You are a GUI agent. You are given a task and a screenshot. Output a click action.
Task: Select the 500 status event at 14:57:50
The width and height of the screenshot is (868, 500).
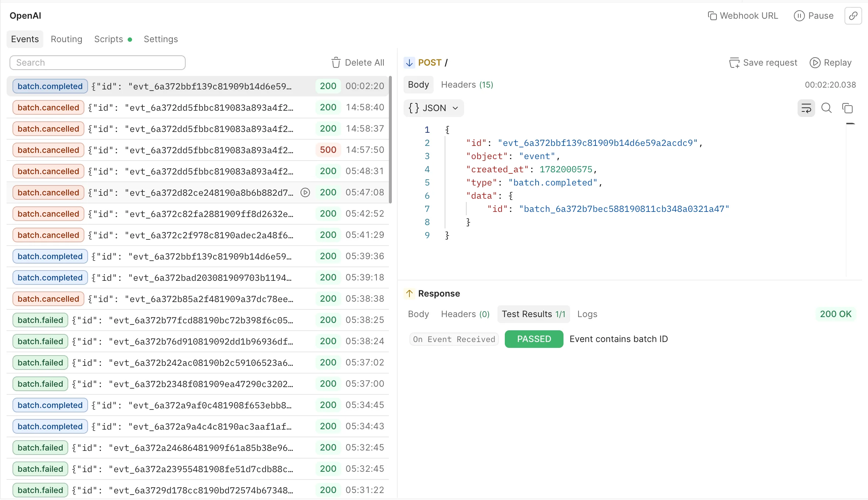point(198,150)
